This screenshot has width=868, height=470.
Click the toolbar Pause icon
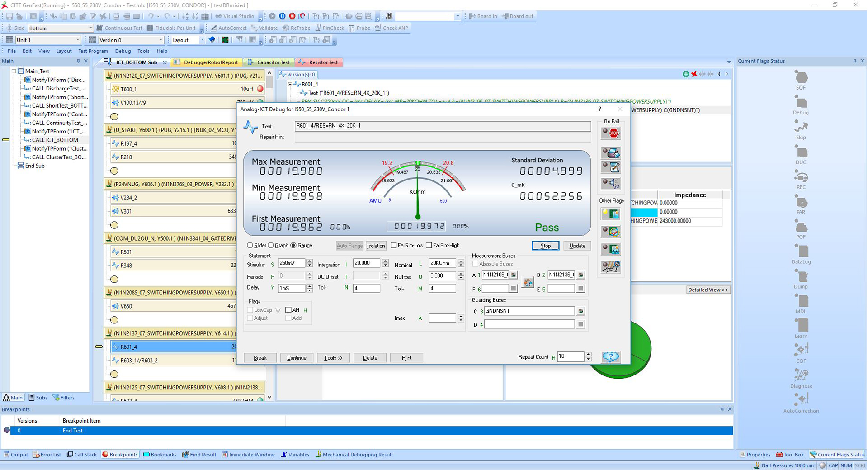282,16
